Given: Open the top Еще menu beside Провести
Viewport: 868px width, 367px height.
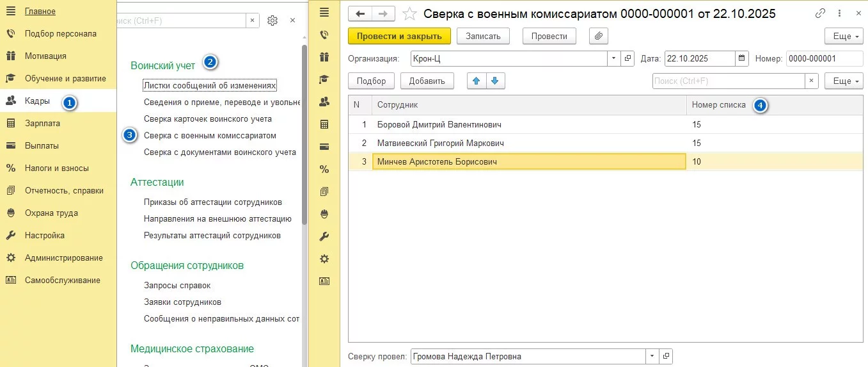Looking at the screenshot, I should click(844, 36).
